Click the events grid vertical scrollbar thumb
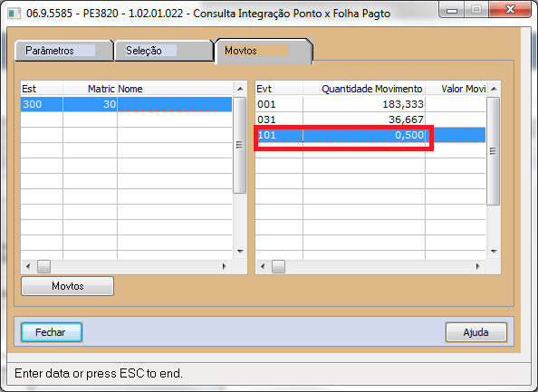The width and height of the screenshot is (538, 392). point(494,151)
